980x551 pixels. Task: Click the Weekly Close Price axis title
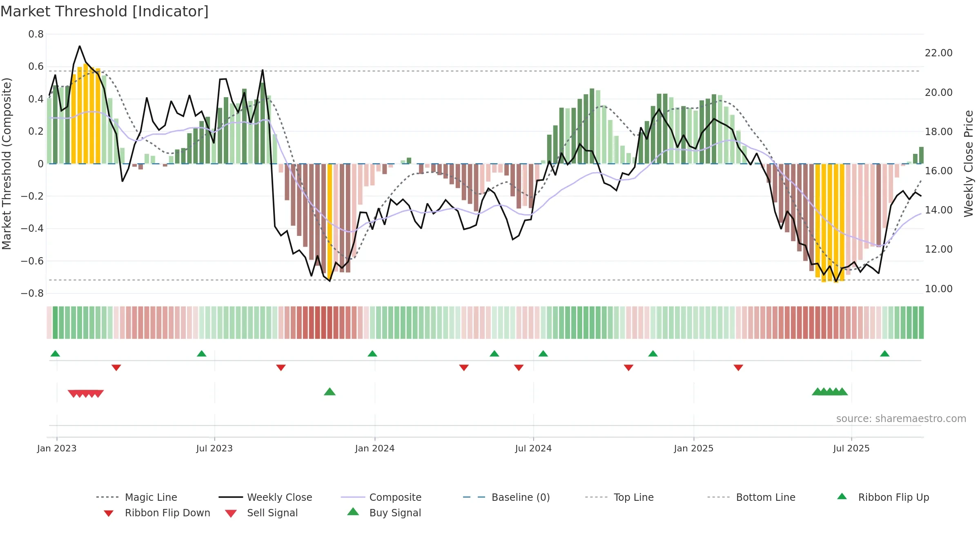pyautogui.click(x=969, y=163)
